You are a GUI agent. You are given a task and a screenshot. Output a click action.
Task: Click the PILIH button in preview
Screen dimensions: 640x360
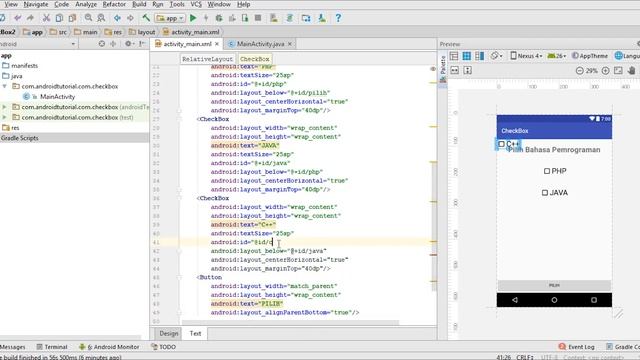pyautogui.click(x=554, y=285)
